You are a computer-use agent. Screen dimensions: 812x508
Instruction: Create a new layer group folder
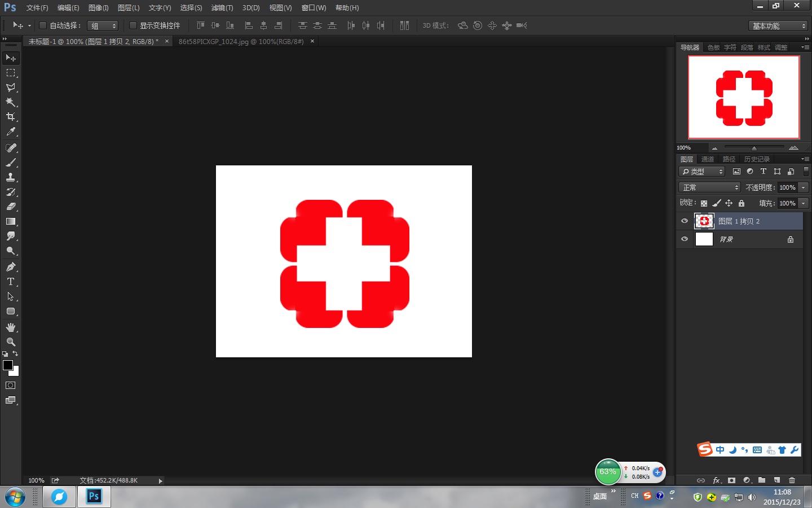(762, 480)
